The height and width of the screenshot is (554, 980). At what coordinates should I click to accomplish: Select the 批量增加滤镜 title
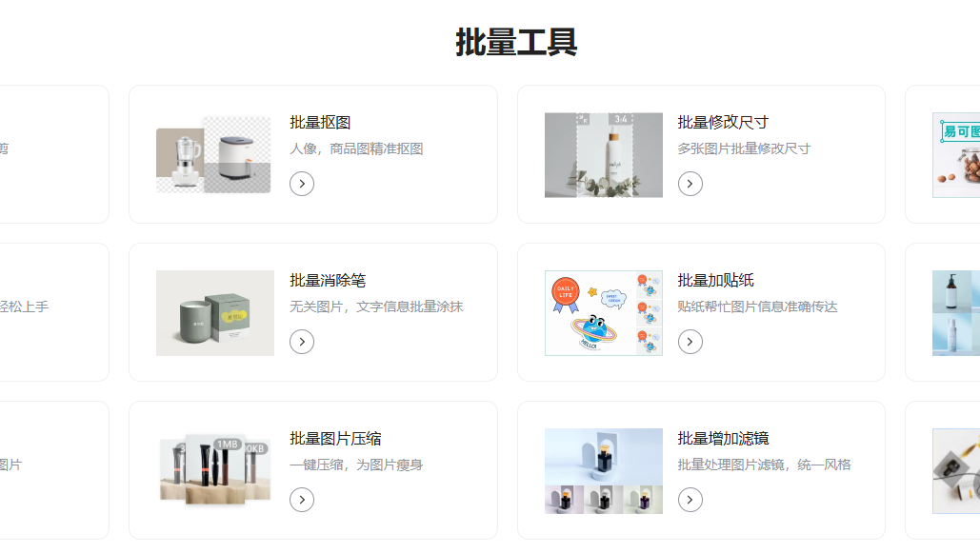[x=723, y=439]
